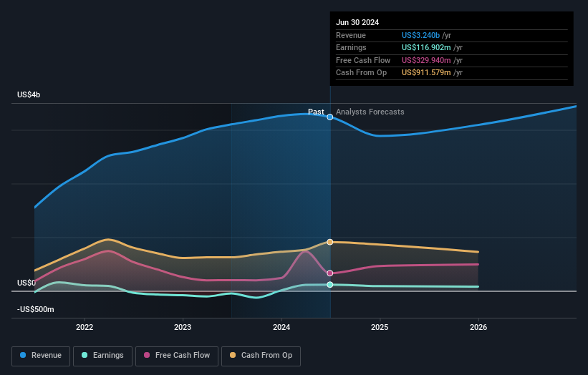Click the Free Cash Flow label in tooltip
Screen dimensions: 588x375
point(363,60)
